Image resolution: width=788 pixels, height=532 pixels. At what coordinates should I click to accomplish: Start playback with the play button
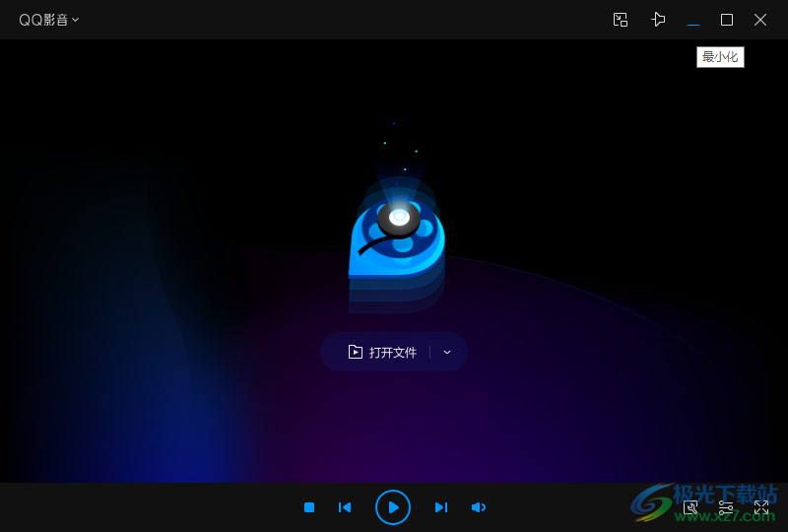[x=393, y=507]
